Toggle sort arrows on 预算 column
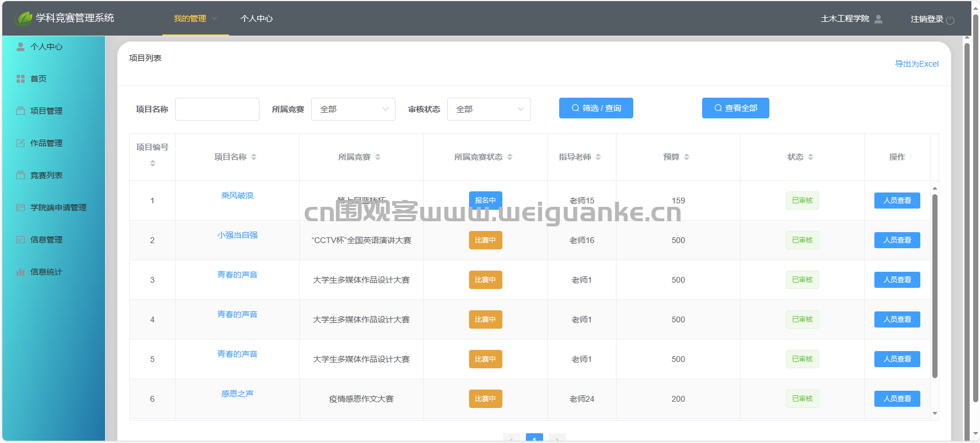The height and width of the screenshot is (443, 980). 687,157
